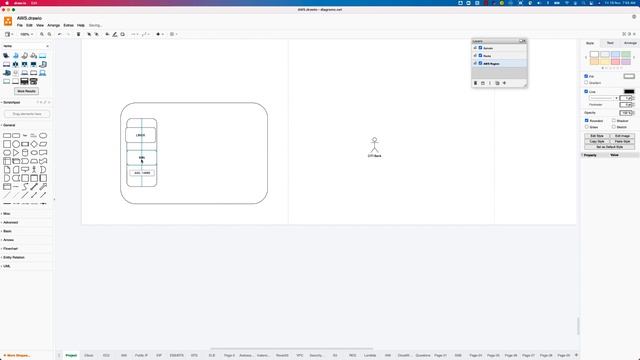Click the Delete trash icon in toolbar

coord(78,34)
